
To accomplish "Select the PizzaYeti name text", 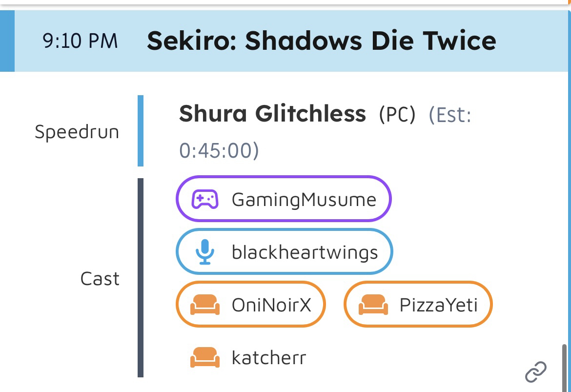I will [438, 305].
